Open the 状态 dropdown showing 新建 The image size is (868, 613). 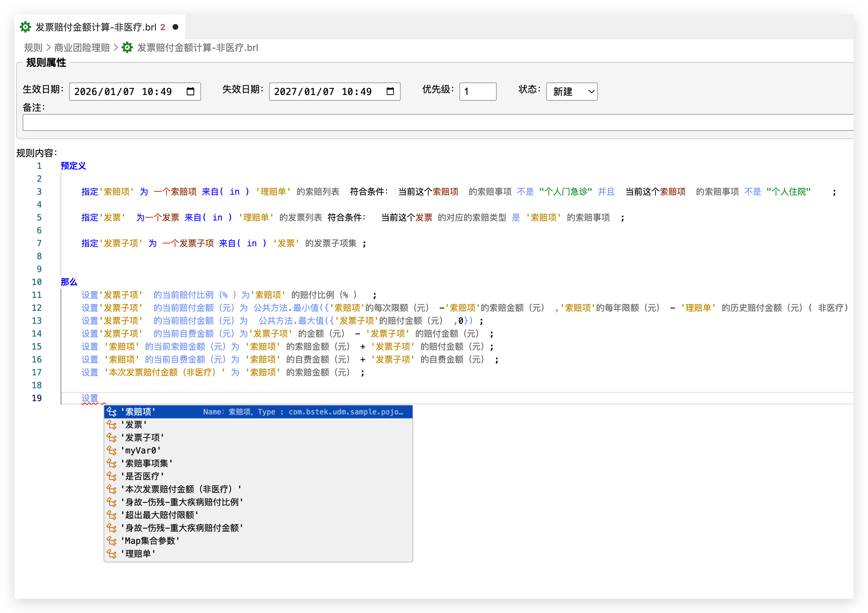571,91
